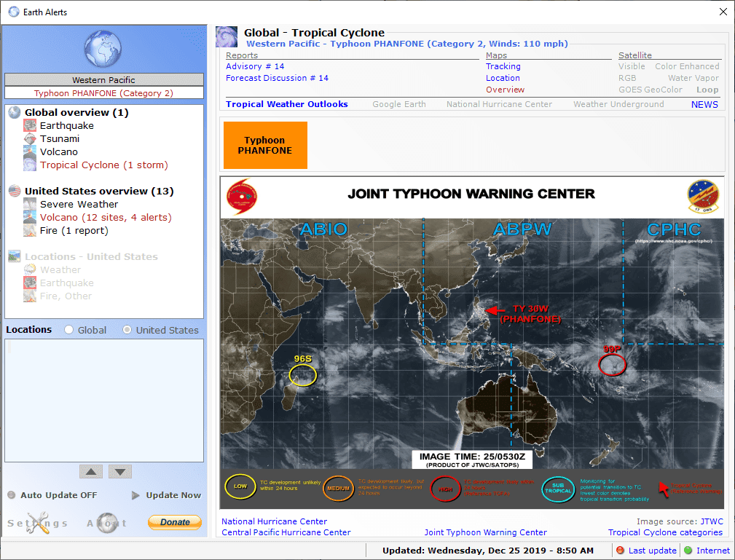735x560 pixels.
Task: Open the Western Pacific region header
Action: pyautogui.click(x=104, y=79)
